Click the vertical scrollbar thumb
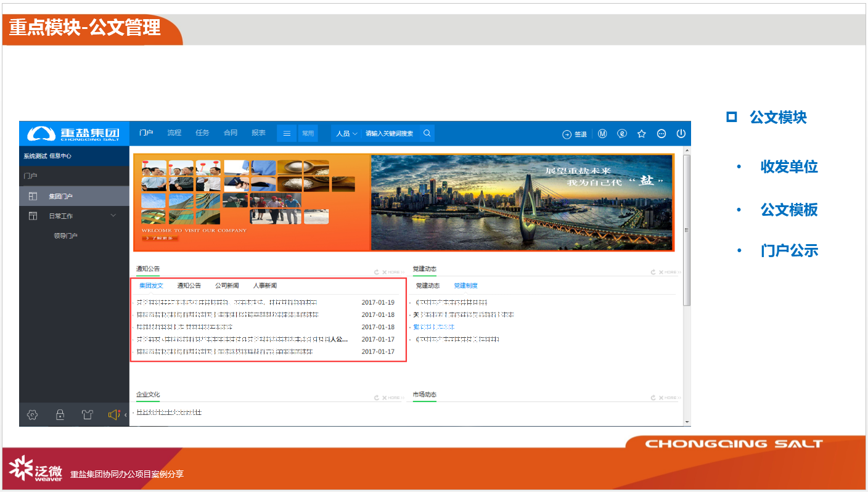The image size is (868, 492). point(687,229)
